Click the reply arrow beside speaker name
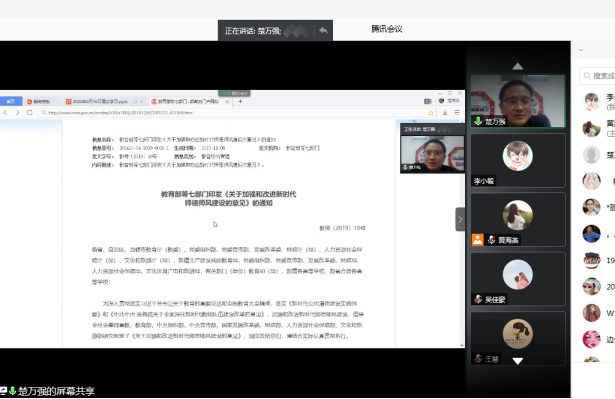 [323, 30]
